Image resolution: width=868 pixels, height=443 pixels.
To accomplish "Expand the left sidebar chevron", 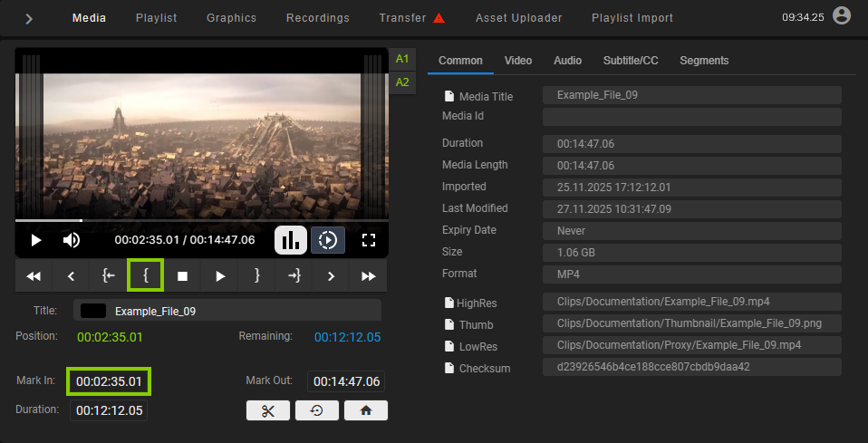I will [29, 18].
